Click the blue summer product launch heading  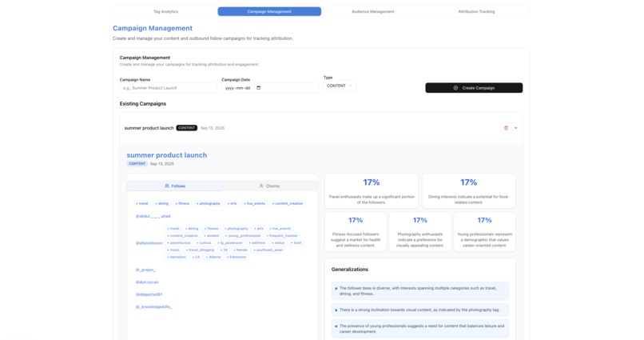167,155
